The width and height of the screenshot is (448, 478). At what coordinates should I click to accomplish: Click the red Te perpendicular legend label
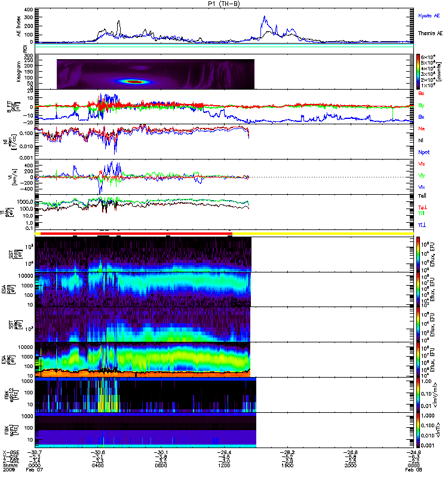(x=422, y=207)
